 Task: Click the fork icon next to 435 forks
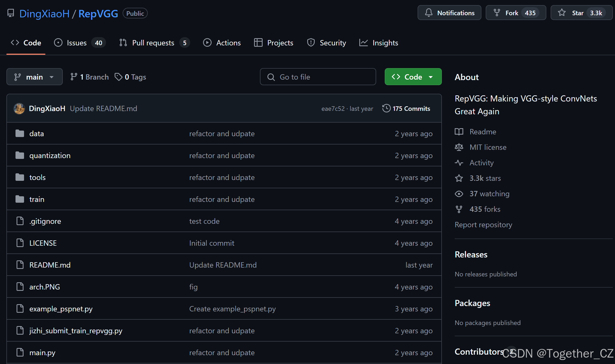(x=459, y=209)
